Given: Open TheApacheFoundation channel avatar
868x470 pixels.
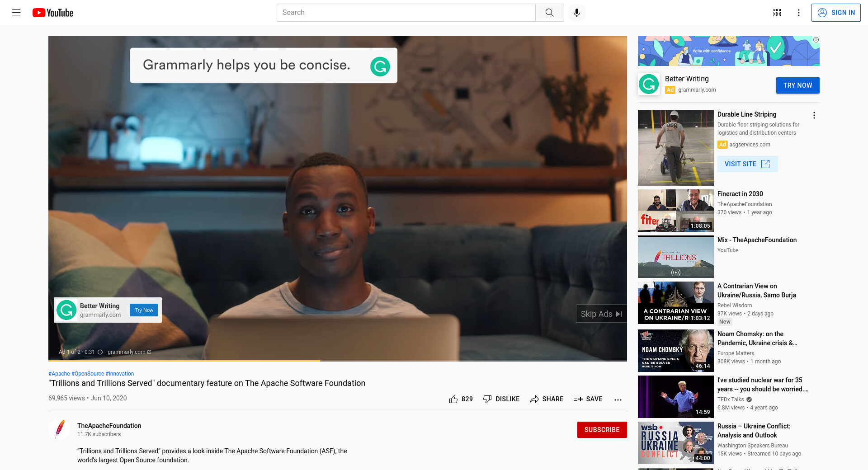Looking at the screenshot, I should click(x=59, y=429).
